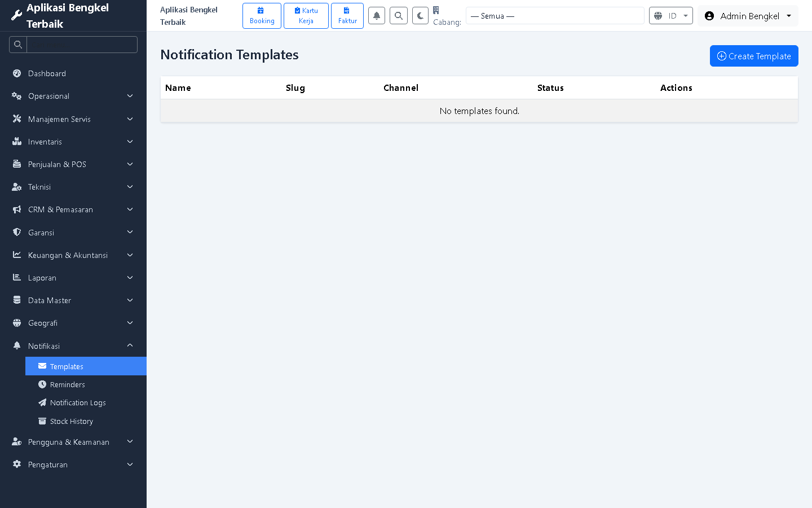Click the Dashboard gauge icon
Image resolution: width=812 pixels, height=508 pixels.
point(17,73)
